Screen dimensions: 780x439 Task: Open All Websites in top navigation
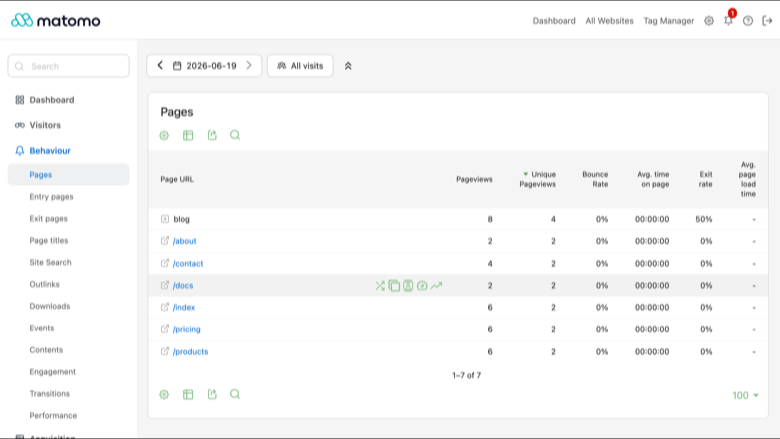pos(609,21)
